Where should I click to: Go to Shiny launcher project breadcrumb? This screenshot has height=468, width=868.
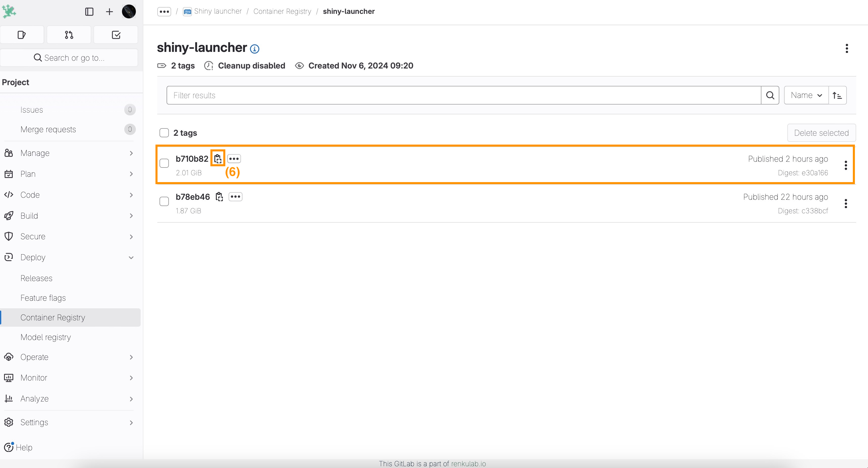(212, 11)
